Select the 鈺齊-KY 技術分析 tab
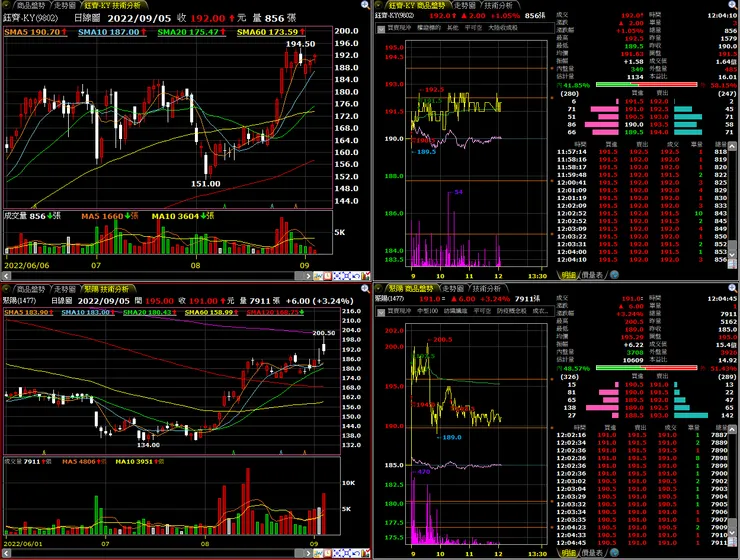The height and width of the screenshot is (560, 740). click(112, 6)
